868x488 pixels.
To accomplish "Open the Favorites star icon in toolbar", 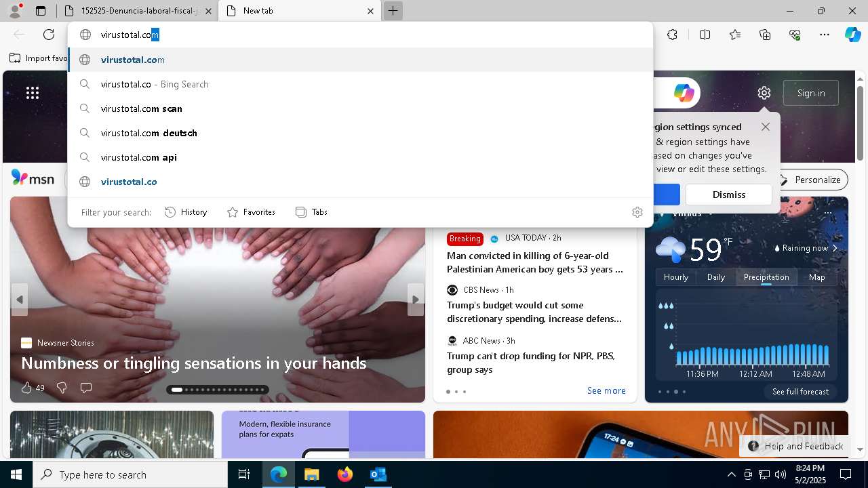I will click(x=735, y=35).
